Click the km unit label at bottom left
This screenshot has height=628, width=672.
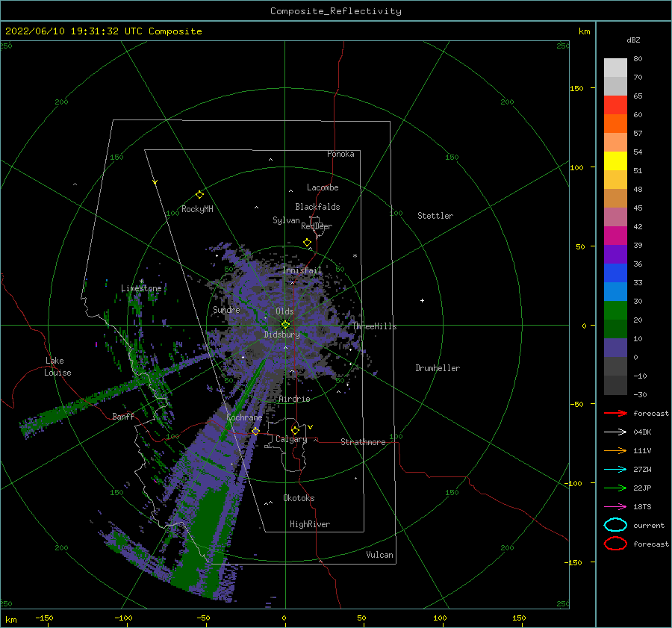tap(10, 620)
